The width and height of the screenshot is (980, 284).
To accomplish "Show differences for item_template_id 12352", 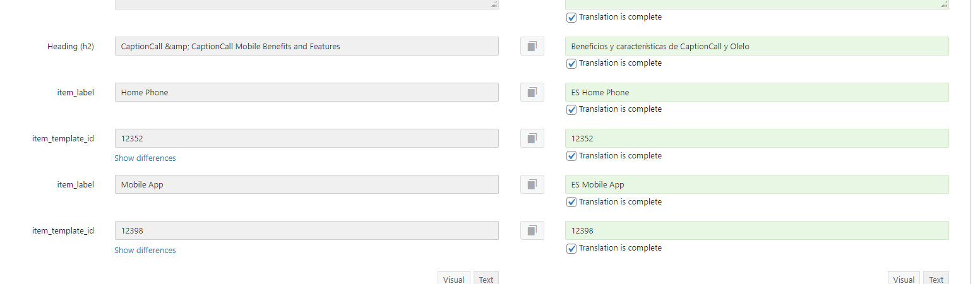I will pyautogui.click(x=145, y=158).
